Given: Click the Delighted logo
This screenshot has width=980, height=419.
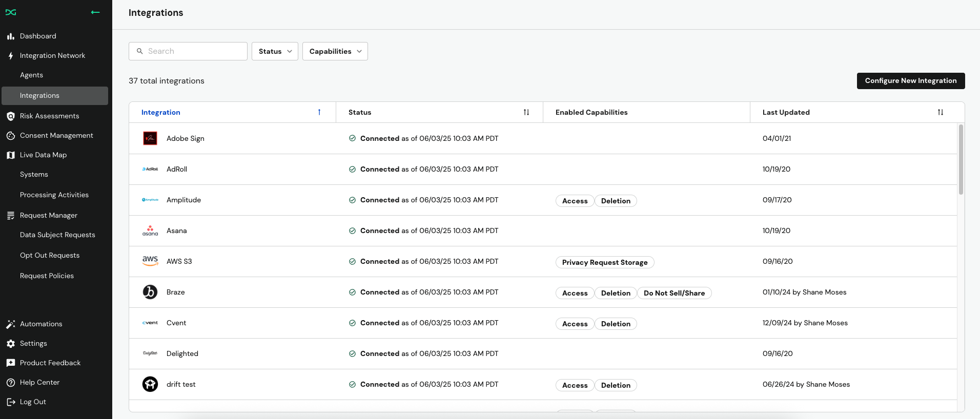Looking at the screenshot, I should 150,353.
